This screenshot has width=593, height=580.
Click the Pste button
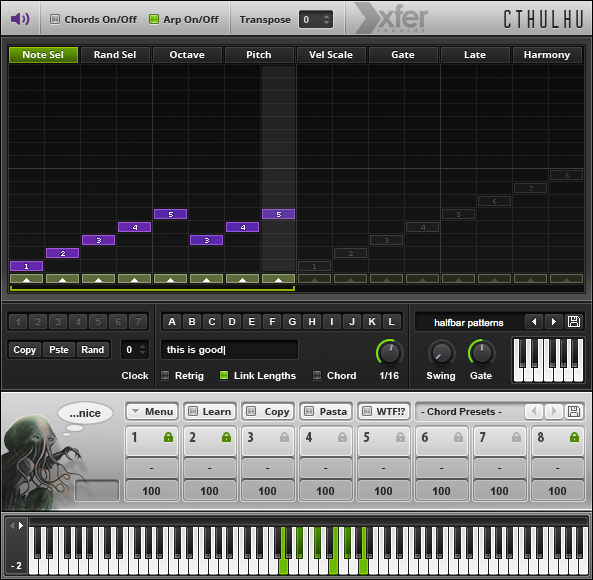[59, 350]
